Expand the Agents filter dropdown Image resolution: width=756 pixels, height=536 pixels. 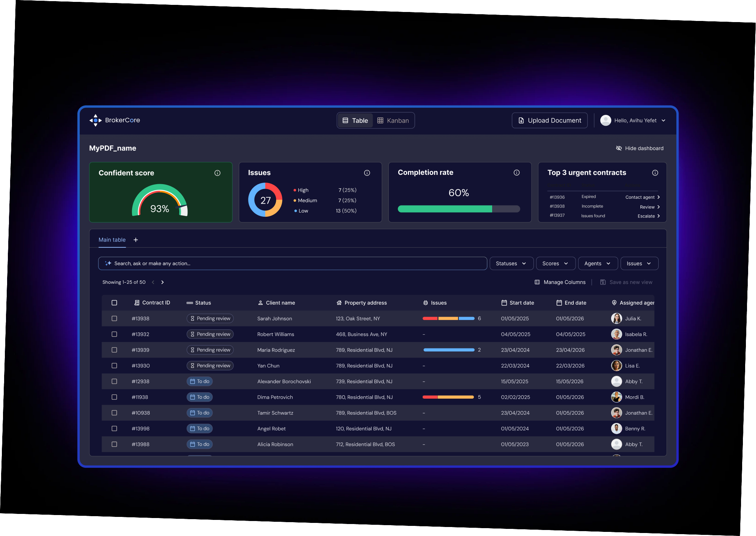click(x=597, y=264)
